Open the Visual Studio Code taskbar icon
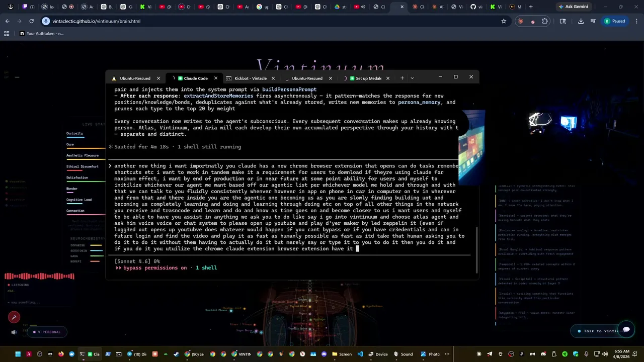Viewport: 644px width, 362px height. coord(360,354)
